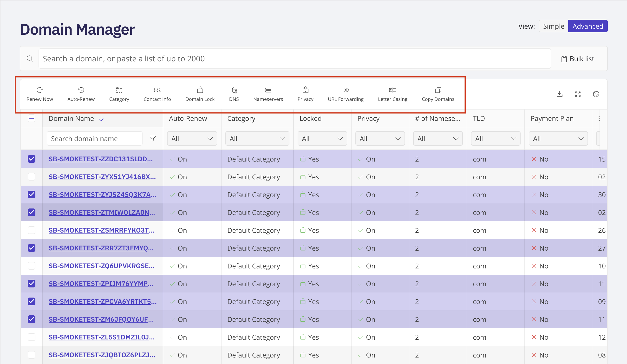Open Contact Info for selected domains
Screen dimensions: 627x364
click(157, 94)
